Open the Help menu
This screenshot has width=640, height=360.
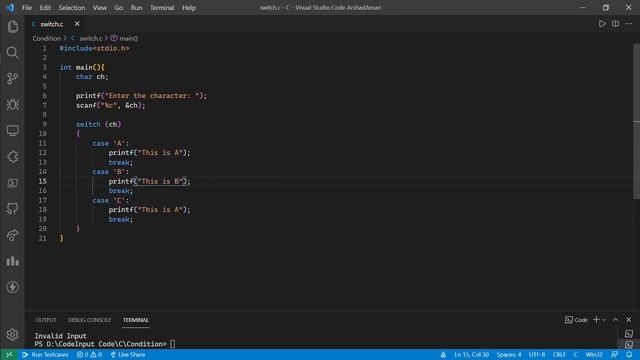(x=189, y=8)
